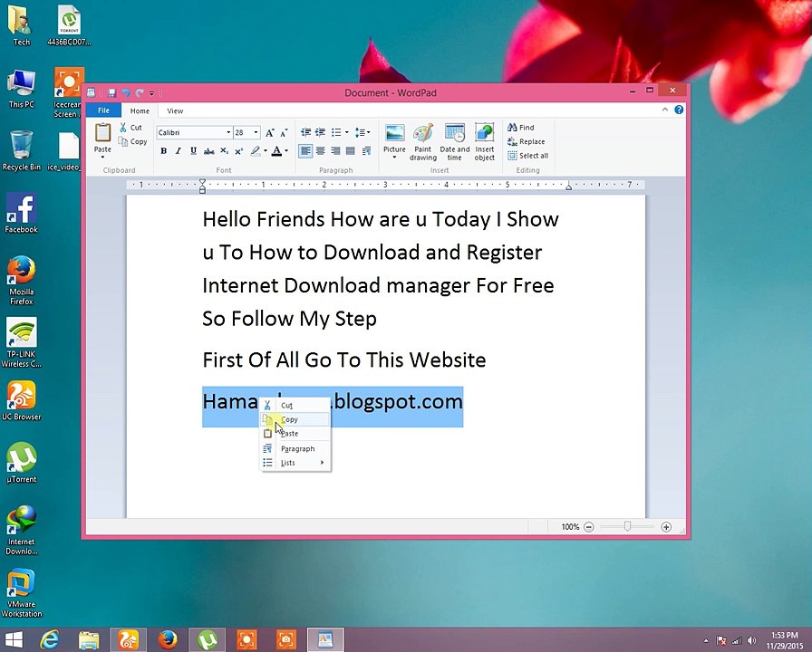Open the bullet list style dropdown arrow

click(346, 132)
